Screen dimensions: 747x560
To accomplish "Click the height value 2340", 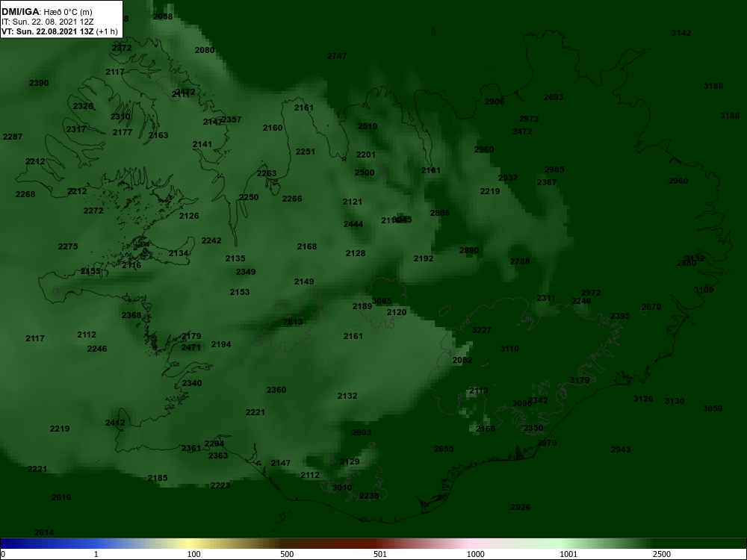I will coord(192,383).
